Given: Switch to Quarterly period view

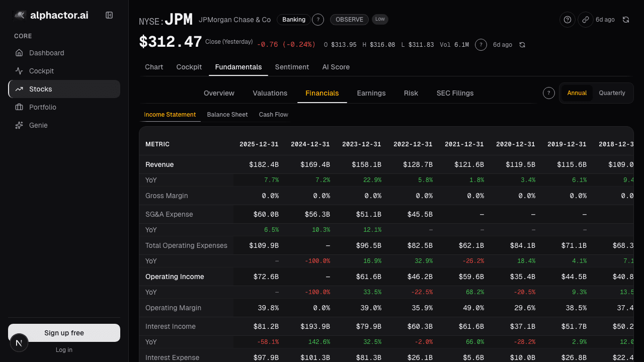Looking at the screenshot, I should [x=612, y=93].
